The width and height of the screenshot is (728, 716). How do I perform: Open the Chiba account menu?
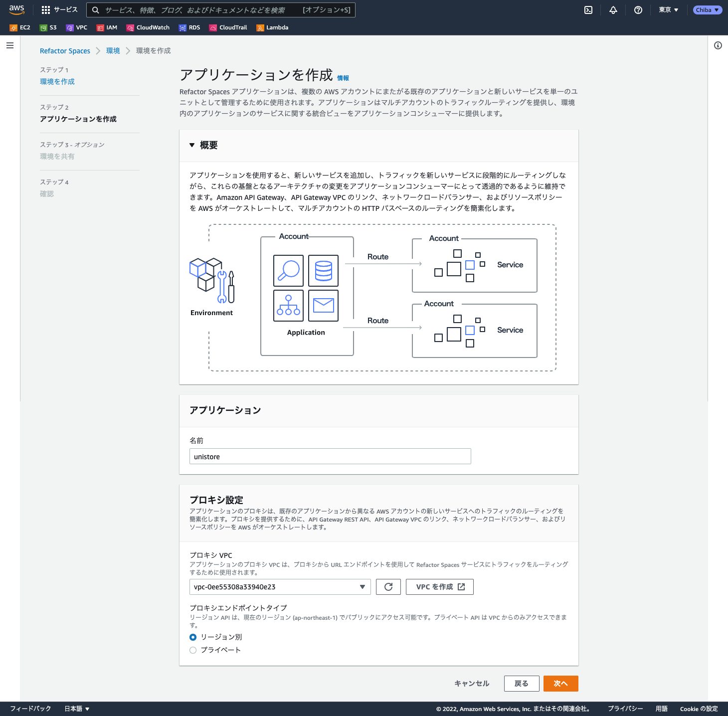click(x=707, y=10)
